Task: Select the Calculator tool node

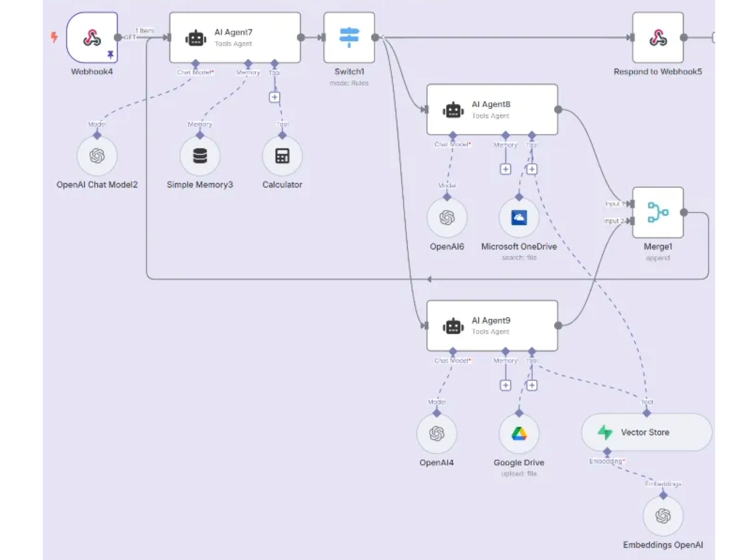Action: pyautogui.click(x=282, y=156)
